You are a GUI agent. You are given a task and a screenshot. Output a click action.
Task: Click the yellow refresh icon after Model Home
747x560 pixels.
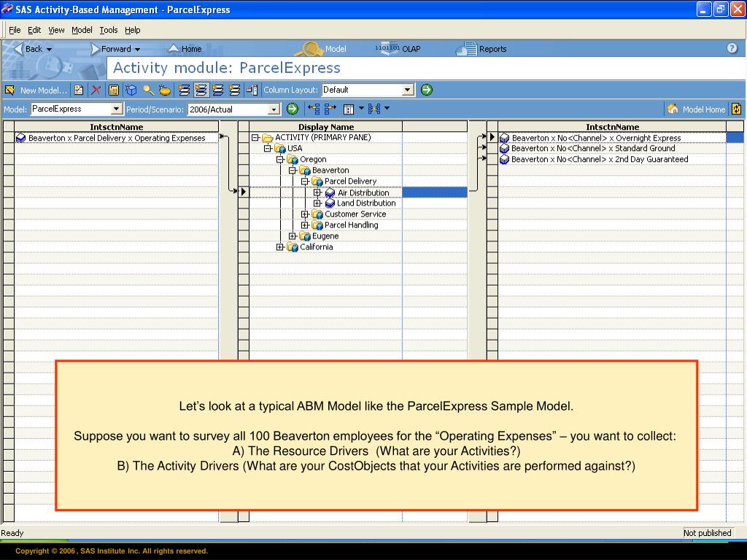pyautogui.click(x=736, y=109)
